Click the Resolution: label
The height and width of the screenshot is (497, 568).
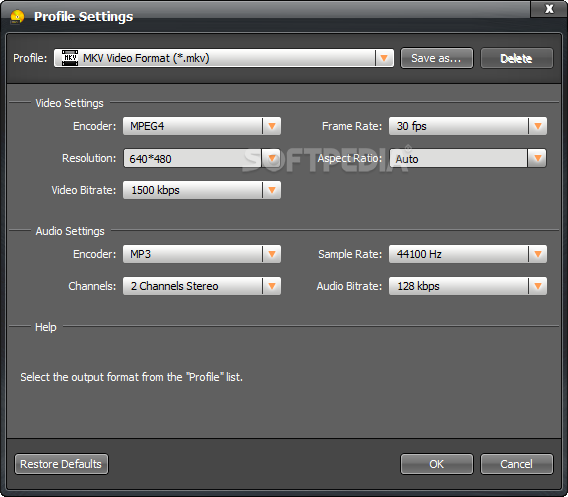tap(89, 158)
